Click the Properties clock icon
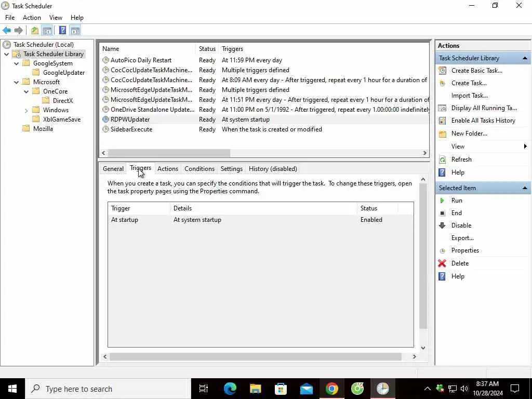Image resolution: width=532 pixels, height=399 pixels. point(442,251)
